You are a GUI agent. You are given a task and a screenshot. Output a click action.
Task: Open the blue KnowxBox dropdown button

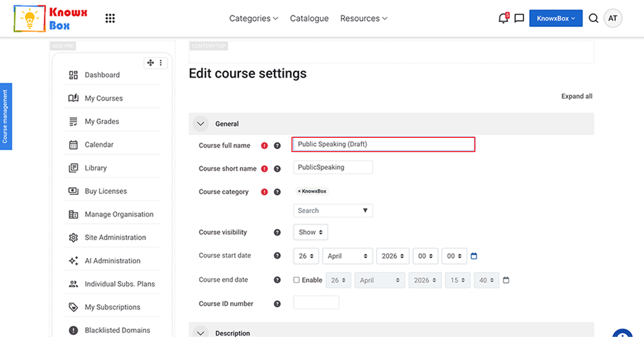556,18
